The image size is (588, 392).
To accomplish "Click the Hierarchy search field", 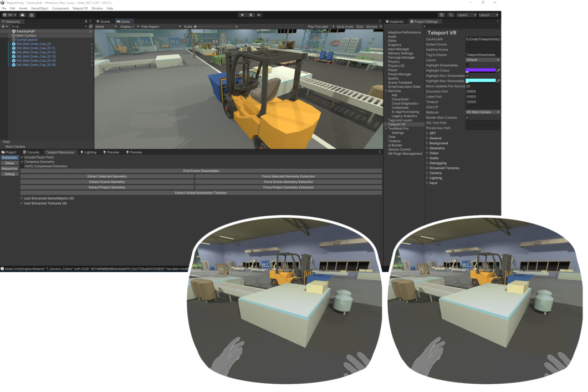I will coord(49,27).
